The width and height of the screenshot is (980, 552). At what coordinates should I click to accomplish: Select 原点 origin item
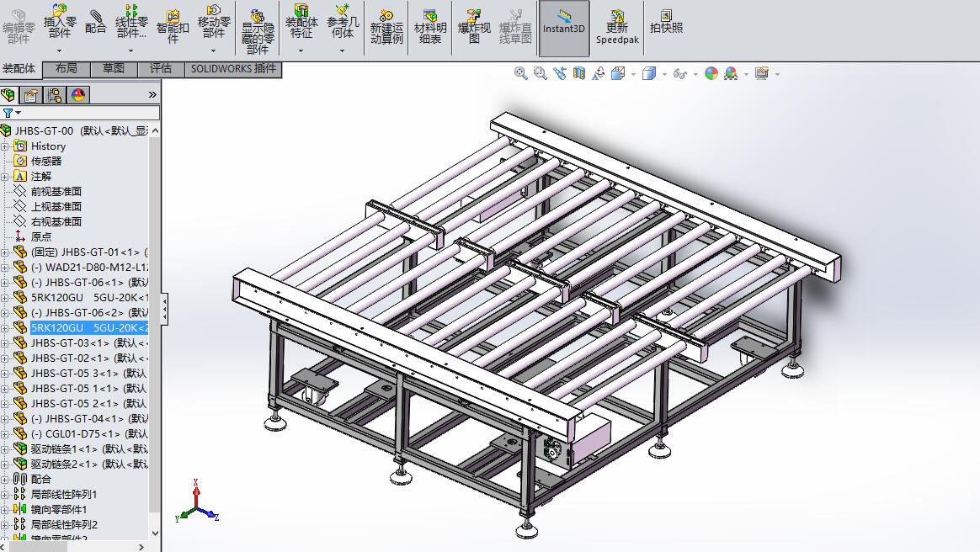click(x=41, y=236)
